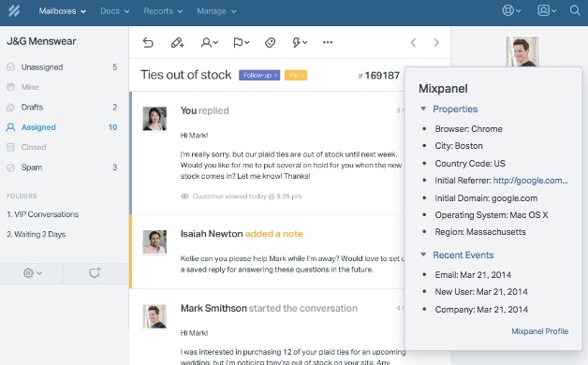Click Operating System: Mac OS X property
Viewport: 588px width, 365px height.
[492, 215]
